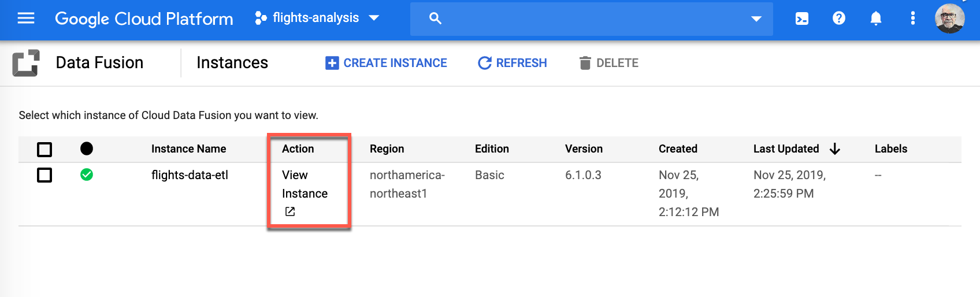Click the Instance Name column header
Image resolution: width=980 pixels, height=297 pixels.
[188, 149]
